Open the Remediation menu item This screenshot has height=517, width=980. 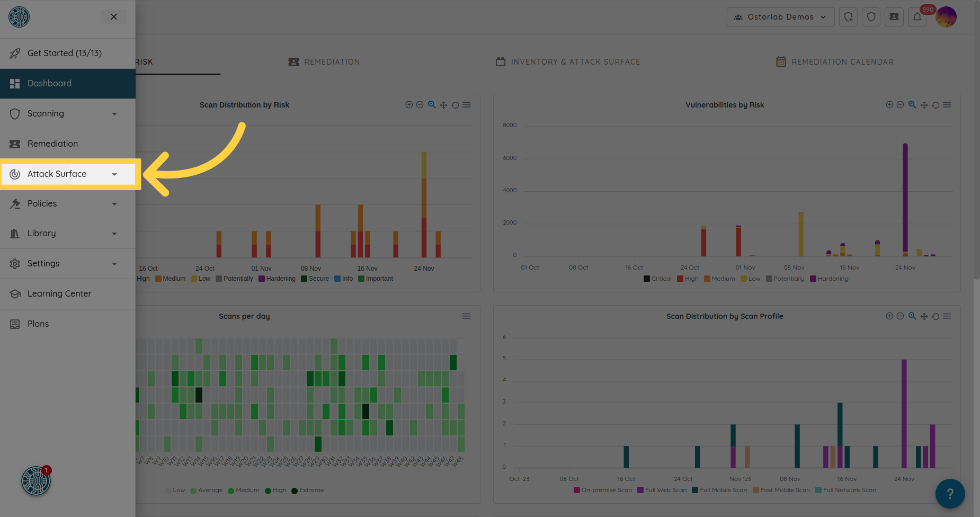point(68,144)
